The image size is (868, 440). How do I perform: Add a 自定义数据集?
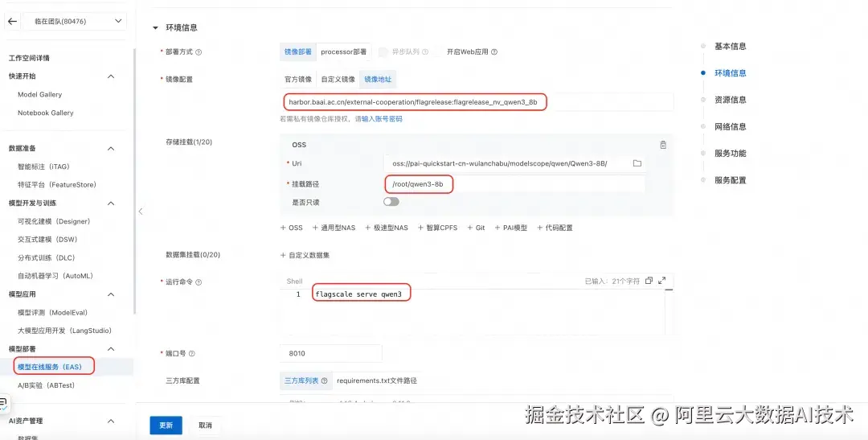click(x=305, y=256)
